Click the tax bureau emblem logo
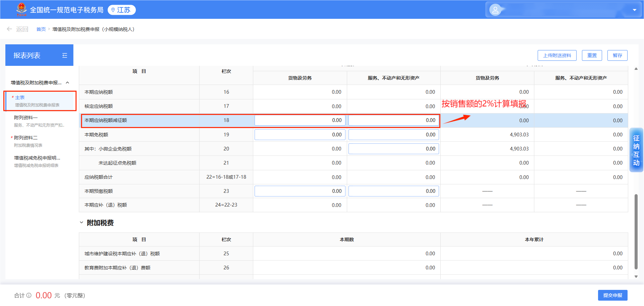This screenshot has height=306, width=644. click(x=21, y=9)
